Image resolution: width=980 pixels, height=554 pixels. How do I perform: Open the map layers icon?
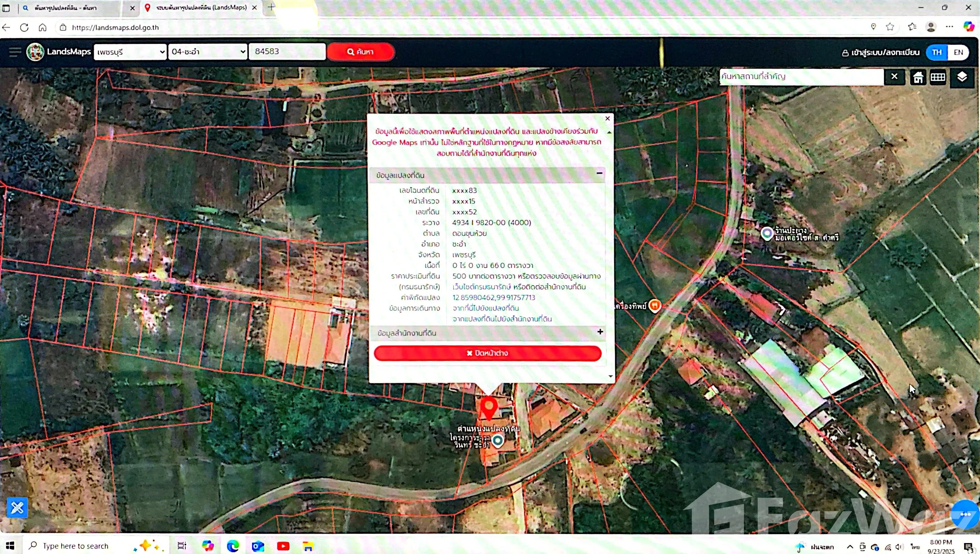pyautogui.click(x=962, y=77)
